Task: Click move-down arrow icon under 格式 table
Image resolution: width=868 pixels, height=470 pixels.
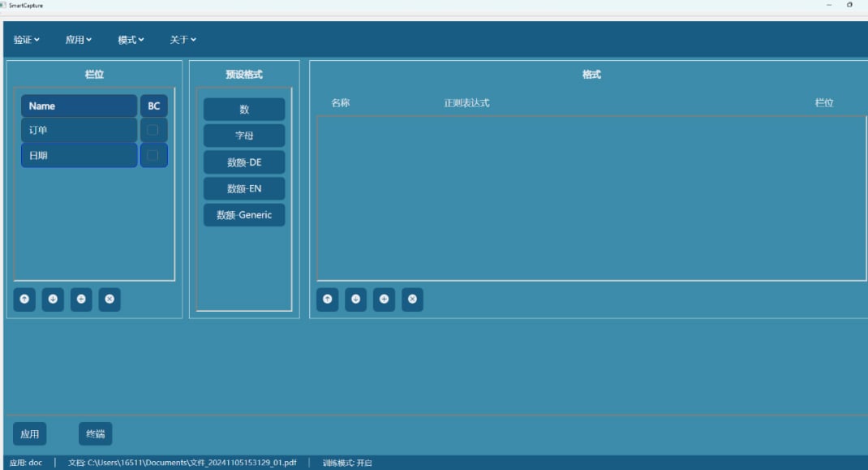Action: click(x=355, y=300)
